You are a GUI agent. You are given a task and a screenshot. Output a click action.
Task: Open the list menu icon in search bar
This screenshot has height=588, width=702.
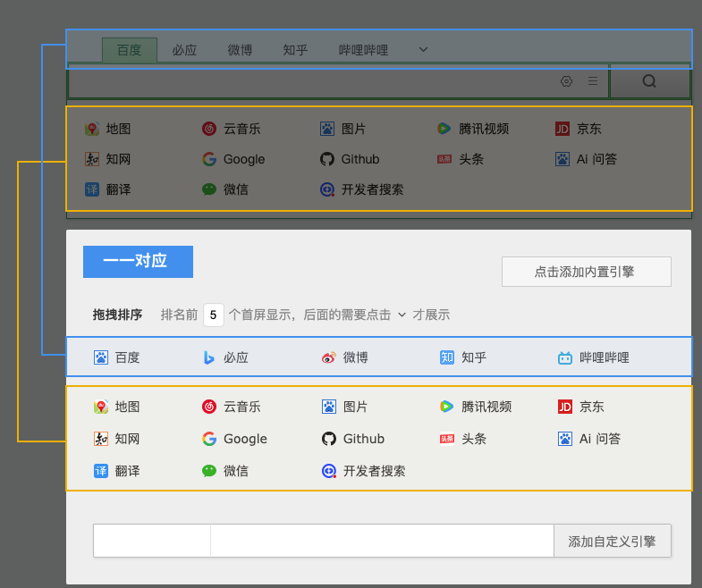coord(593,81)
